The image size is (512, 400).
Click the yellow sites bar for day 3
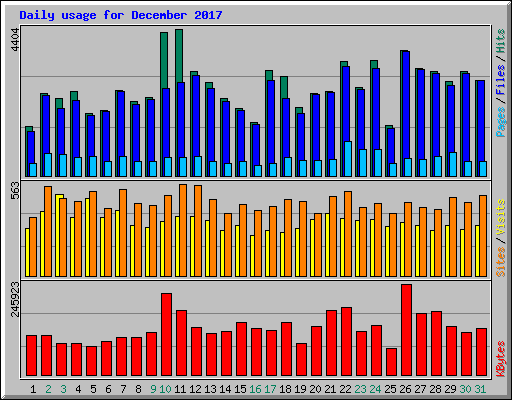tap(58, 235)
